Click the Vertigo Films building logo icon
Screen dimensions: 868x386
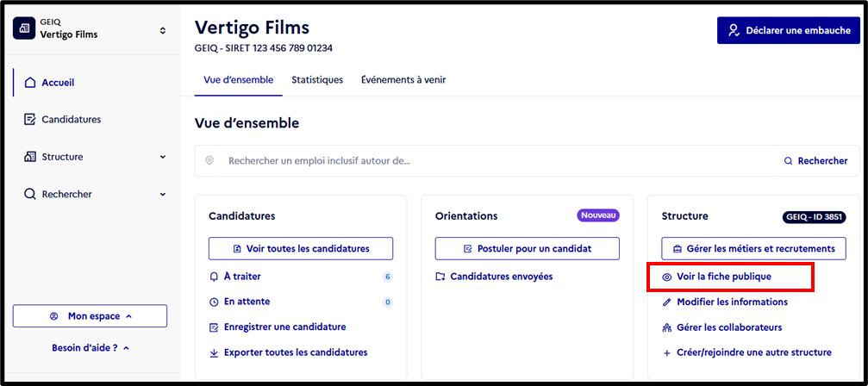[x=24, y=28]
